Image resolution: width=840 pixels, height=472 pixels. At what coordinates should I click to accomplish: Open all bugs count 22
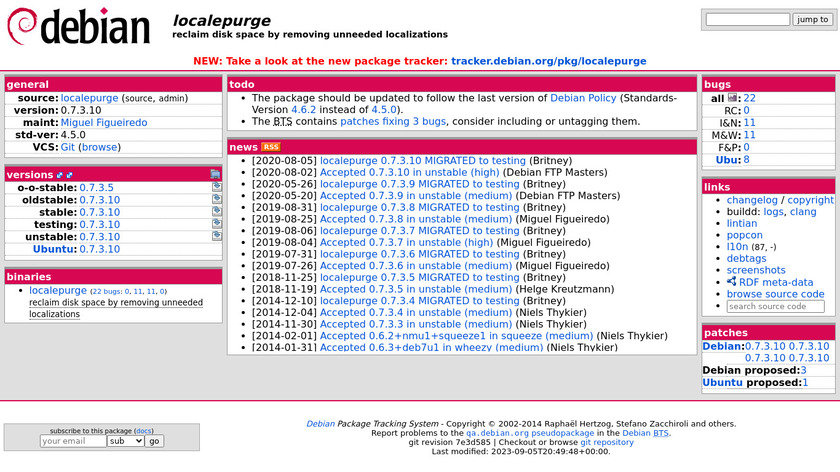pyautogui.click(x=749, y=98)
